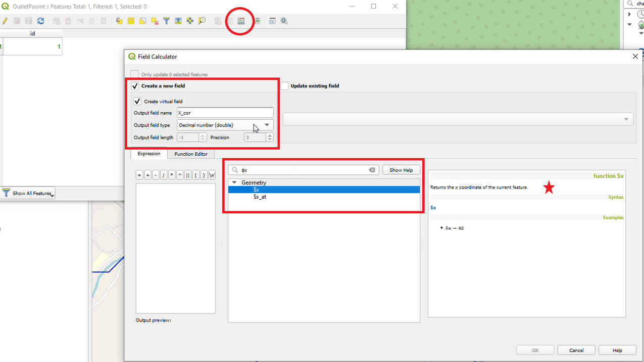Click the filter/select by form funnel icon

[166, 21]
